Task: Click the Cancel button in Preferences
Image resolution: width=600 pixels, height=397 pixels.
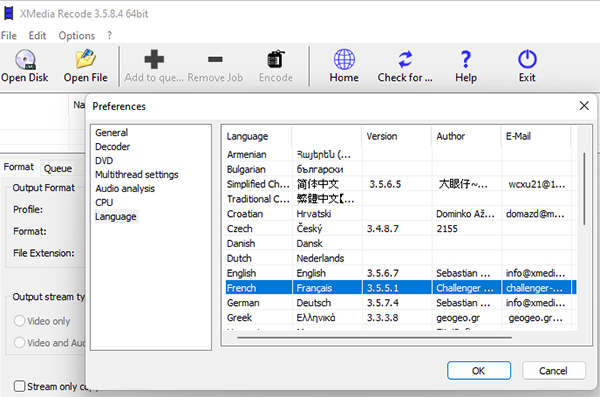Action: point(553,371)
